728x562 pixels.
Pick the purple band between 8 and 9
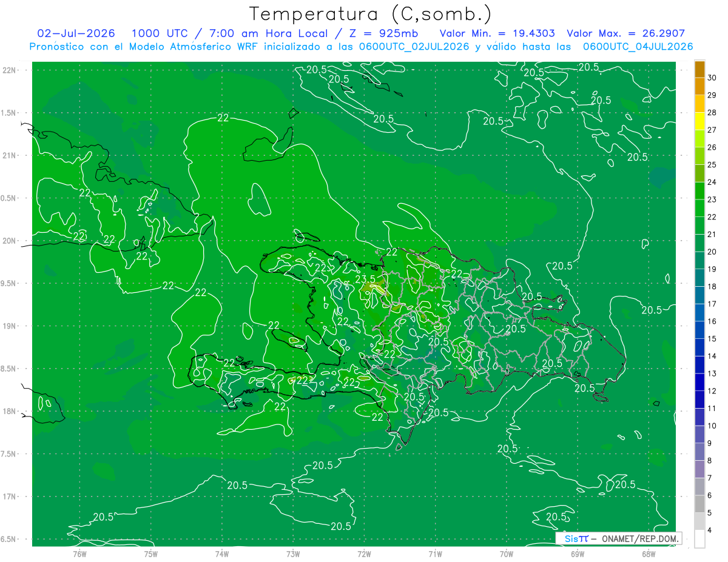(x=699, y=452)
